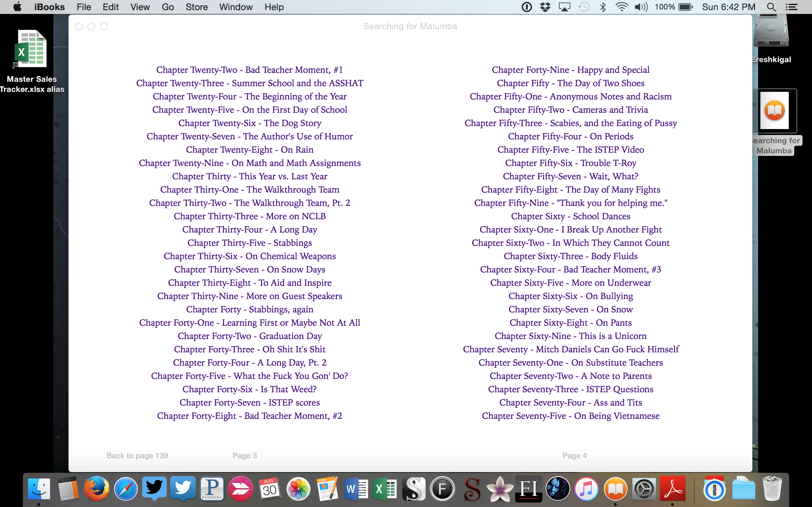Open Adobe Acrobat from the dock
This screenshot has height=507, width=812.
pyautogui.click(x=672, y=489)
